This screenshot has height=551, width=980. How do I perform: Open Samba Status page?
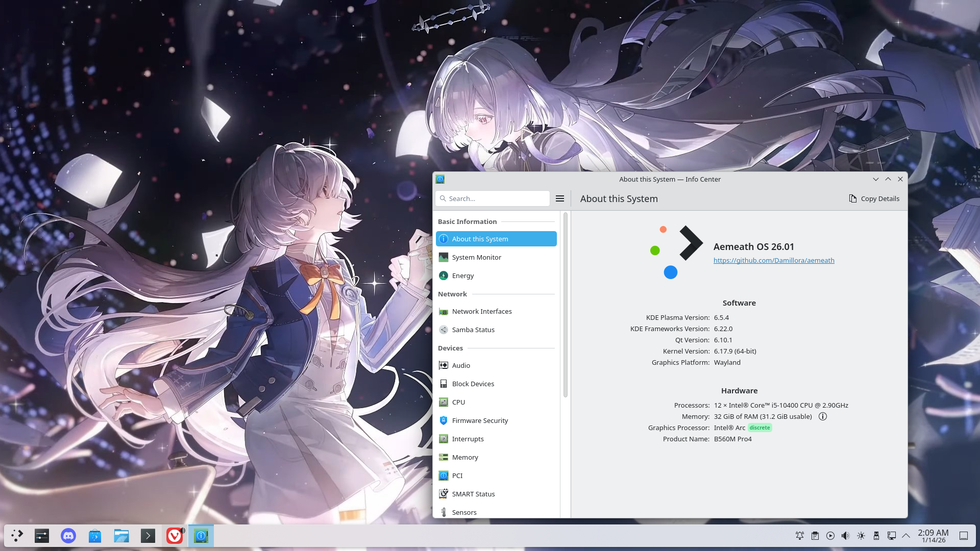[x=496, y=330]
